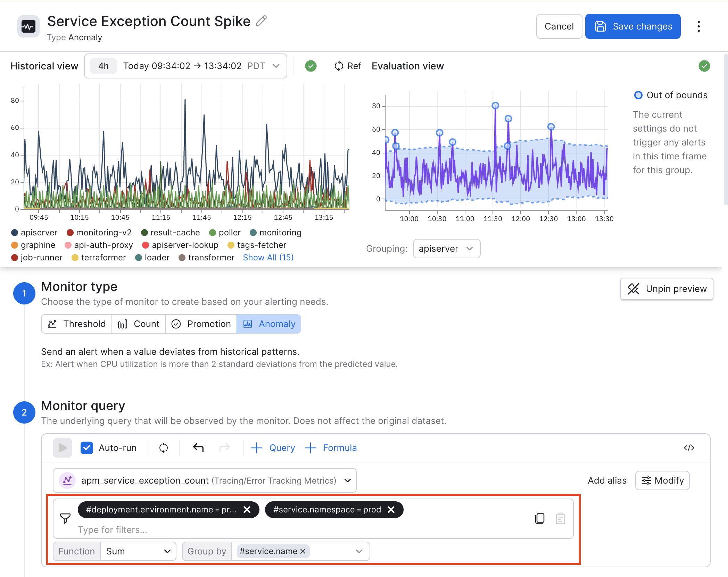Click the run query play button
The height and width of the screenshot is (577, 728).
tap(63, 448)
